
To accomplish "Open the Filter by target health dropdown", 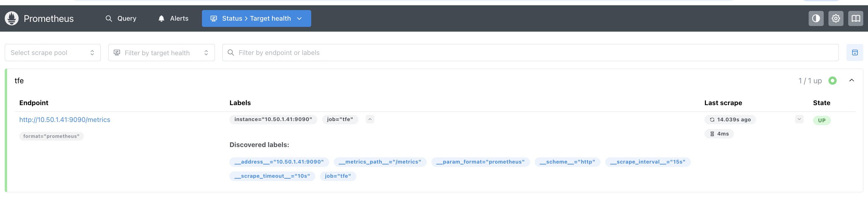I will tap(161, 53).
